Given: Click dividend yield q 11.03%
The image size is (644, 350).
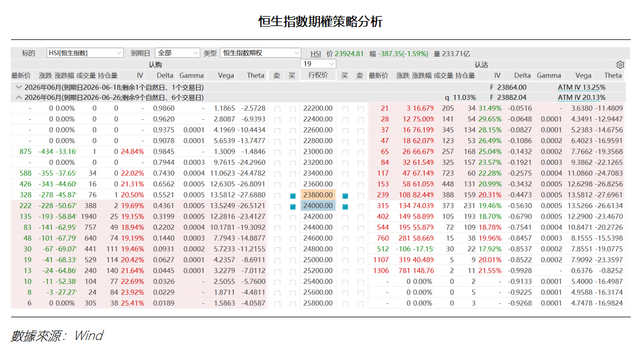Looking at the screenshot, I should coord(460,98).
